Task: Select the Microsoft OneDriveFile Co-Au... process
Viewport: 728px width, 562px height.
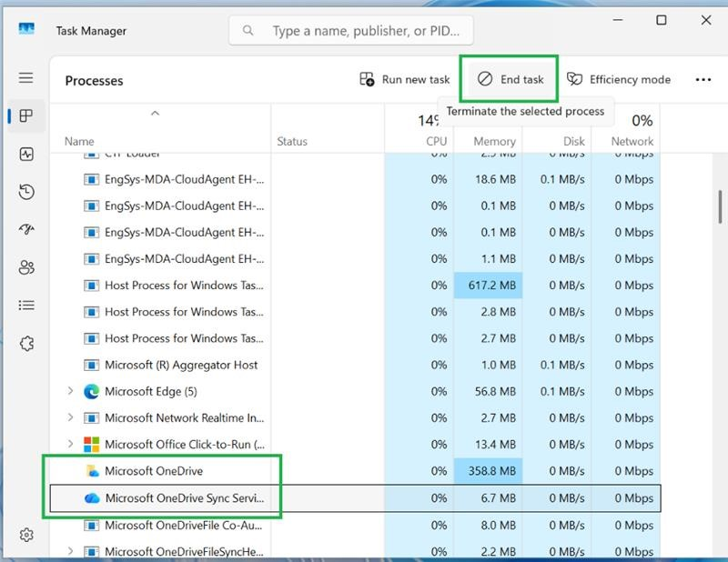Action: 355,526
